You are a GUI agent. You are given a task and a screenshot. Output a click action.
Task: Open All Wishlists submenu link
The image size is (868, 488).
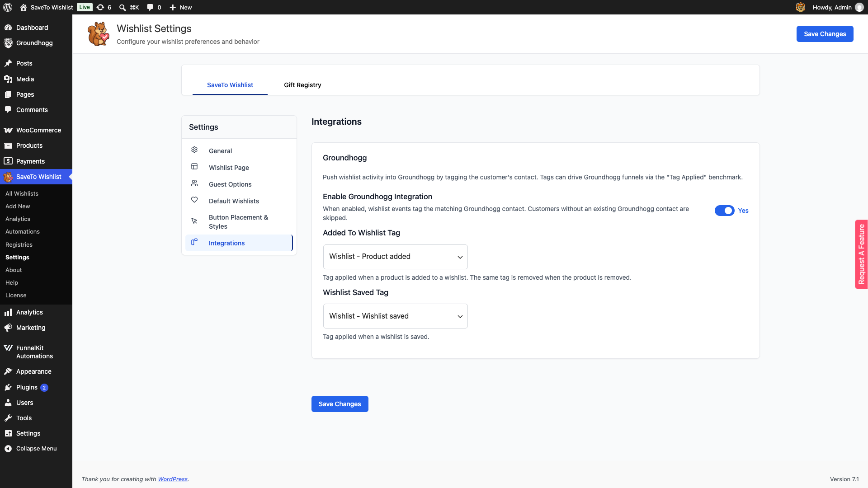click(x=22, y=193)
